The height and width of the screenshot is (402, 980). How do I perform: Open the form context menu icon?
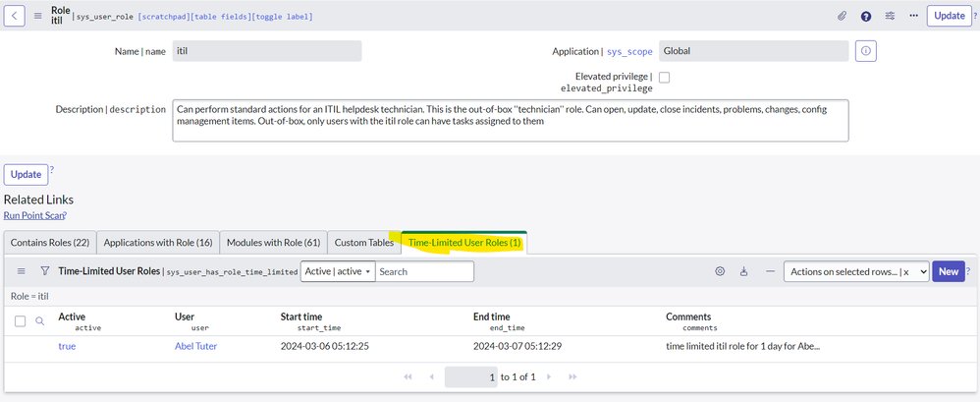click(x=38, y=17)
